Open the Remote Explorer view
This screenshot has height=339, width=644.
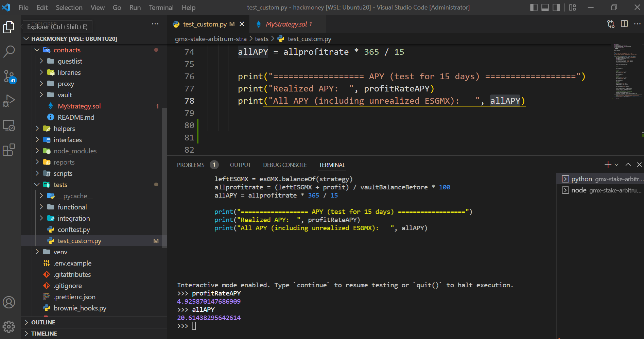click(9, 125)
